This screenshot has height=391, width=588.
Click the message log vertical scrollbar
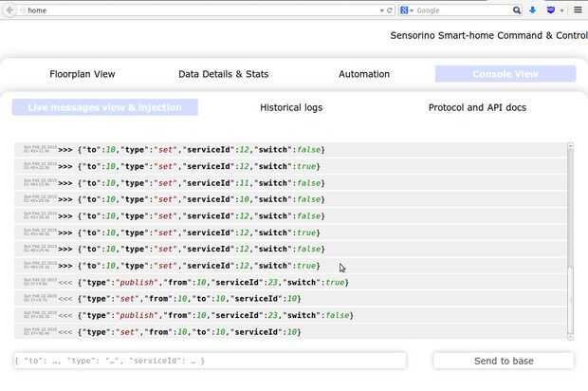pos(571,237)
